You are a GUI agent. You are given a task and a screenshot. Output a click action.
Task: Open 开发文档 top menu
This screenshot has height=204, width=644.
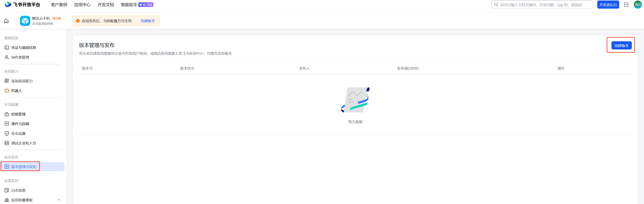[105, 5]
